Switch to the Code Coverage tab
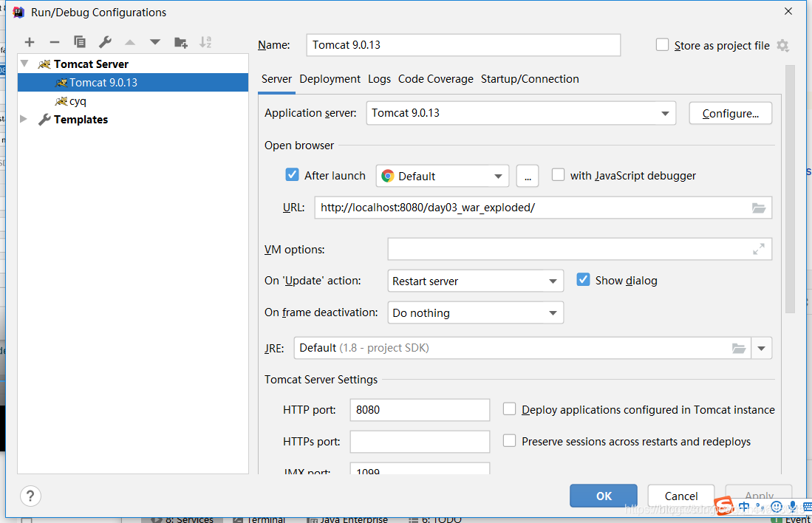This screenshot has height=523, width=812. click(435, 79)
